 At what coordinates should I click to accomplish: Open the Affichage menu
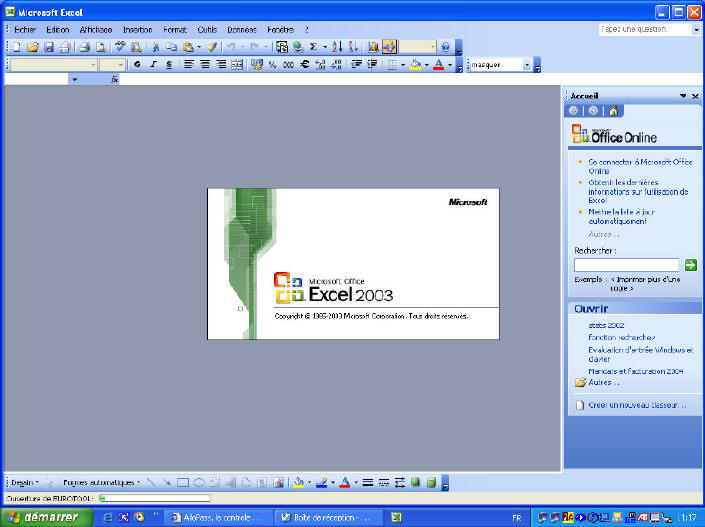point(96,30)
